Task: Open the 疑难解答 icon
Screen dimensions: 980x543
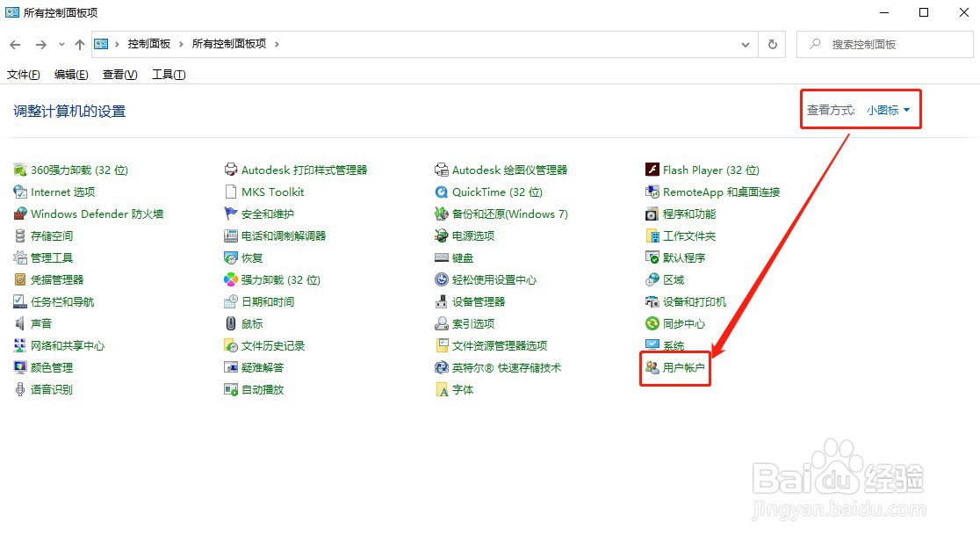Action: coord(231,367)
